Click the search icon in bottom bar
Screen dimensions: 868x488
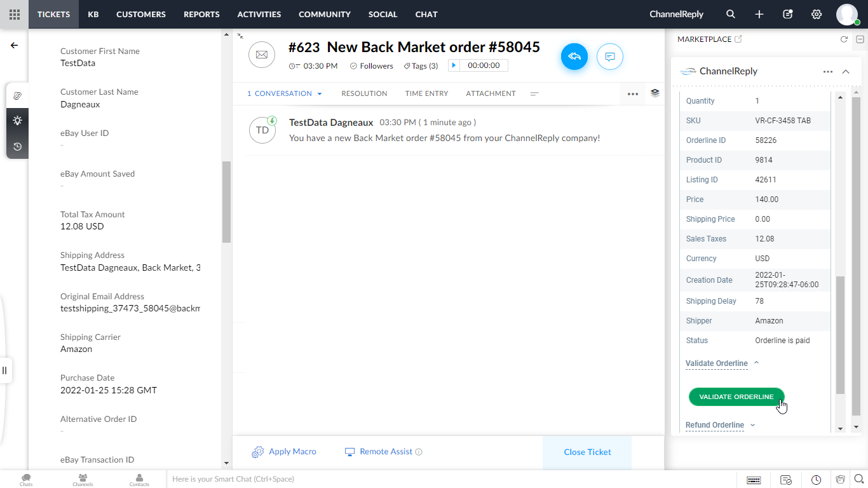point(859,479)
